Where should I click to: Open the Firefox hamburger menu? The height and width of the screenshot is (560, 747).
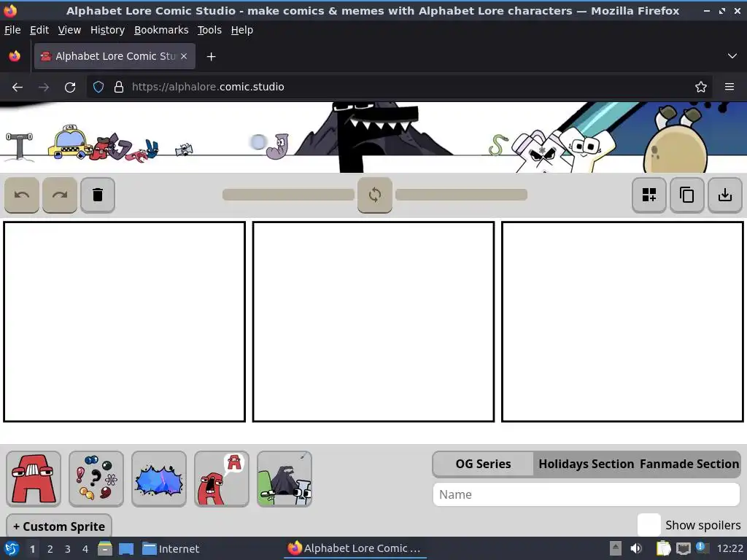[729, 87]
